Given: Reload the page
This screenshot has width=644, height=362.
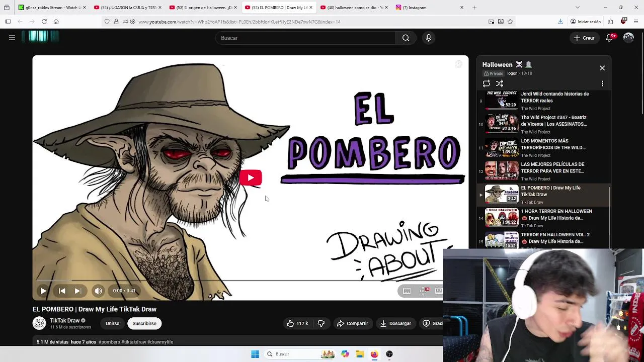Looking at the screenshot, I should tap(44, 22).
